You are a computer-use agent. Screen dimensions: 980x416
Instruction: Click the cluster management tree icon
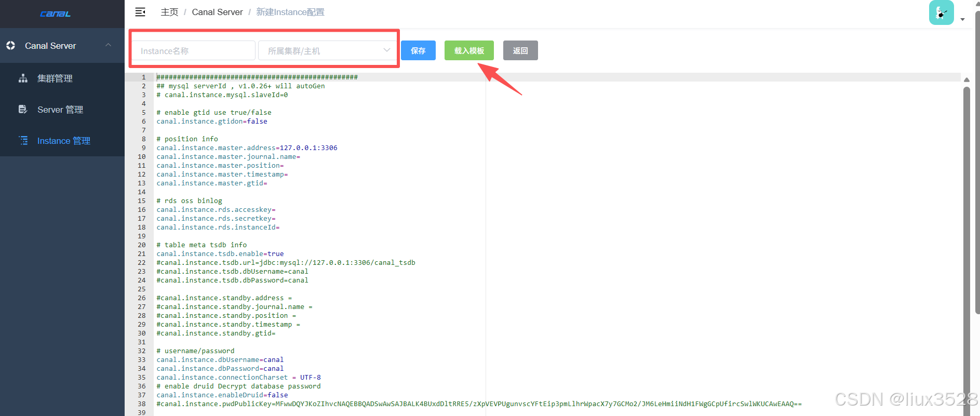pyautogui.click(x=23, y=78)
